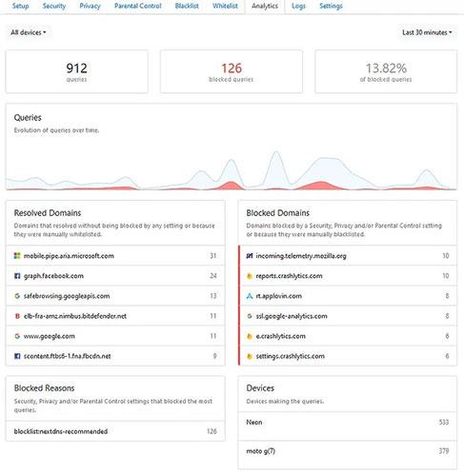Open the All devices dropdown

[29, 32]
